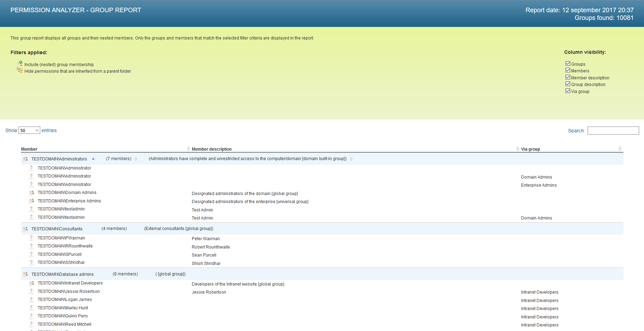
Task: Click "Enterprise Admins" in Via group column
Action: pyautogui.click(x=539, y=185)
